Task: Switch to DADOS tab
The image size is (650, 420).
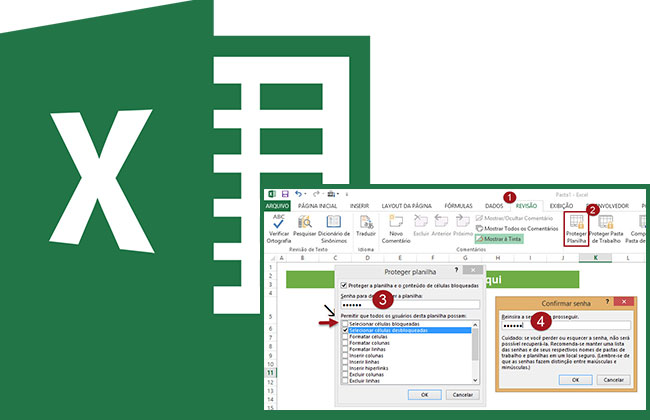Action: tap(494, 206)
